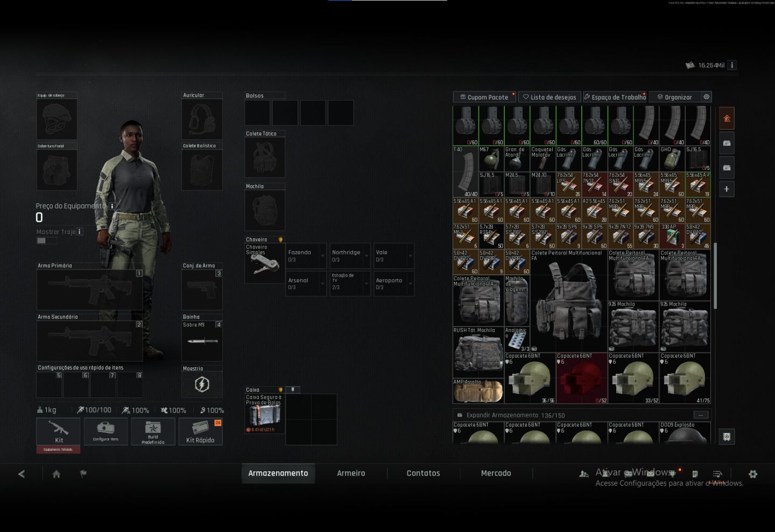775x532 pixels.
Task: Select the RUSH Tát. Mochila backpack item
Action: click(x=478, y=352)
